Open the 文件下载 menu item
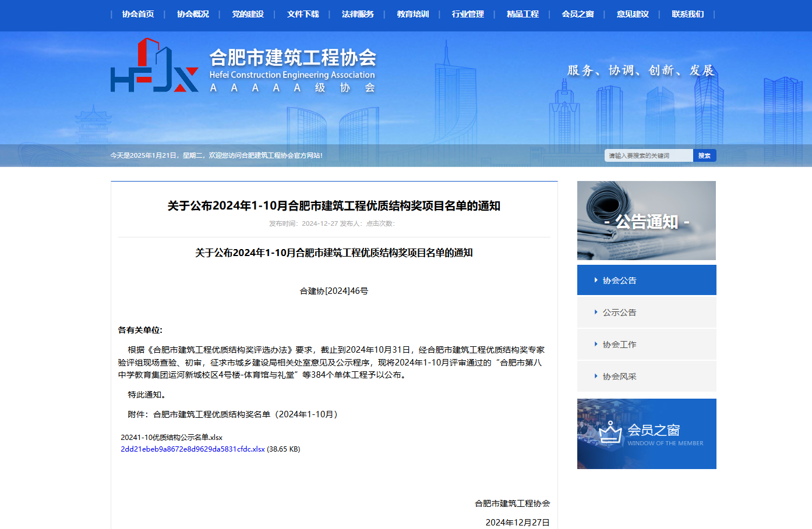 click(x=303, y=14)
